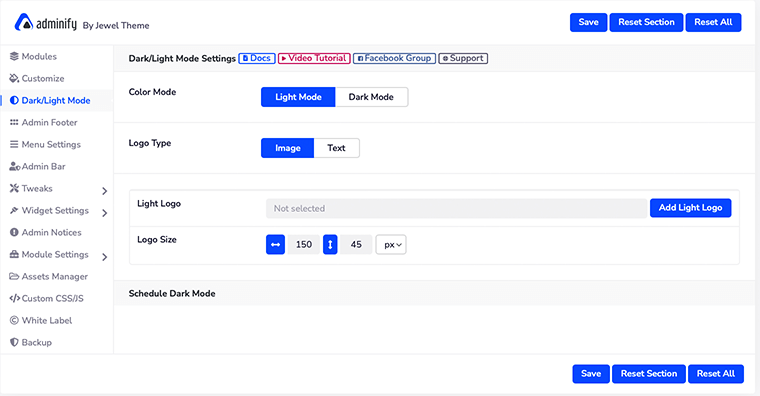The image size is (760, 396).
Task: Click the Custom CSS/JS code icon
Action: pyautogui.click(x=15, y=298)
